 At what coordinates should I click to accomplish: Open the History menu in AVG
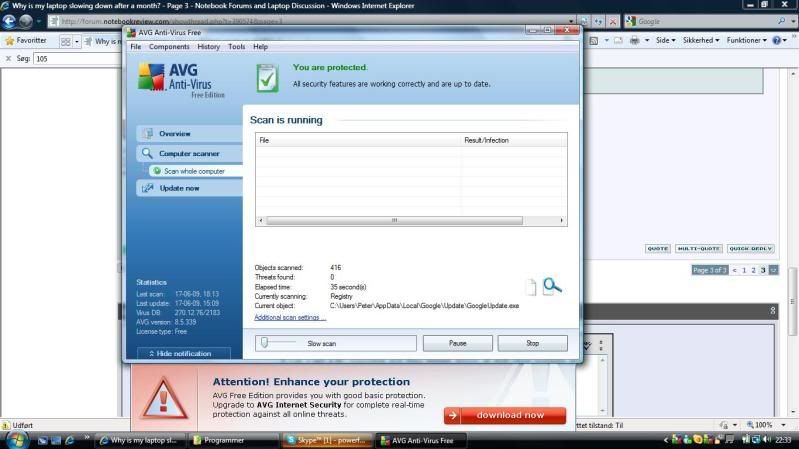(208, 46)
